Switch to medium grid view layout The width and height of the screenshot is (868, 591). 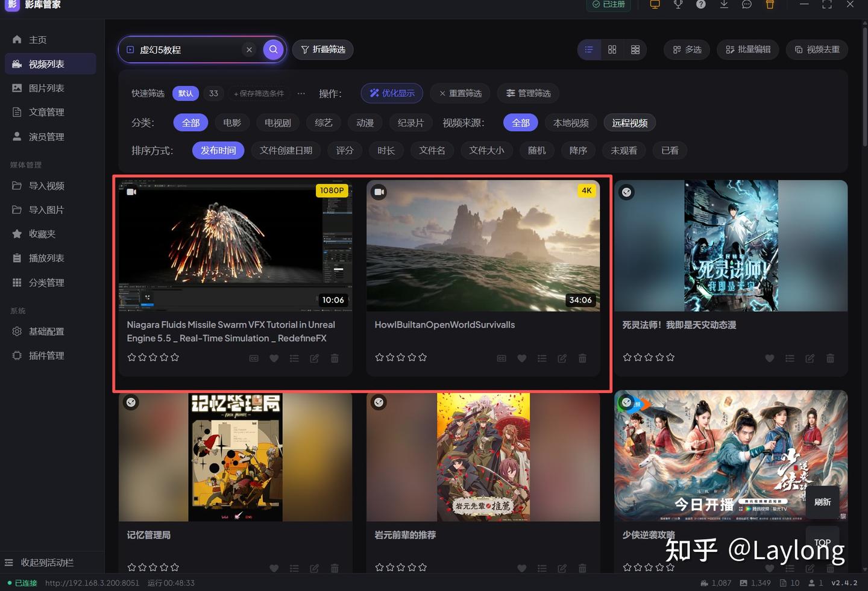[x=612, y=49]
